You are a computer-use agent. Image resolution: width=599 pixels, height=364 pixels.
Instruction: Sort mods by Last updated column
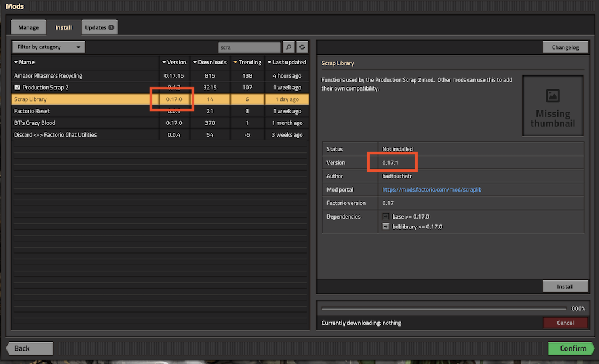click(287, 62)
